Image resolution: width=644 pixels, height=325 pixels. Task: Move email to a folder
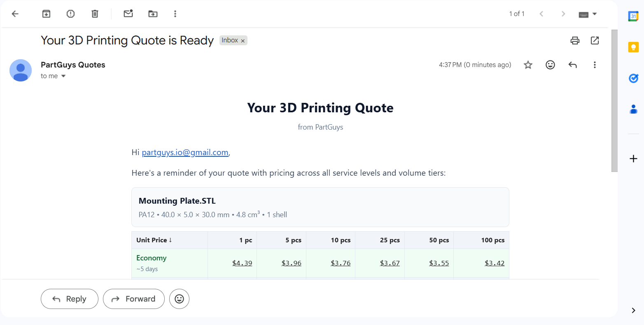(x=153, y=14)
